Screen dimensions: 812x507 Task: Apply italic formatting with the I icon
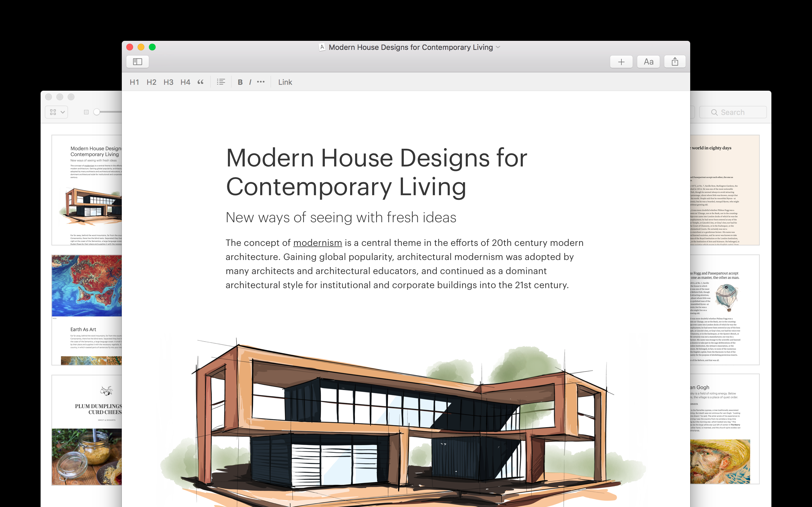[x=250, y=82]
